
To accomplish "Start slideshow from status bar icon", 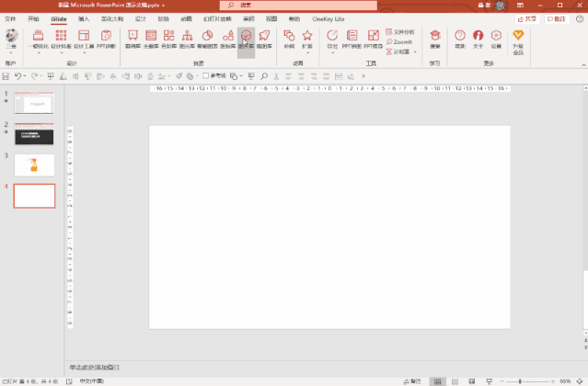I will [489, 381].
